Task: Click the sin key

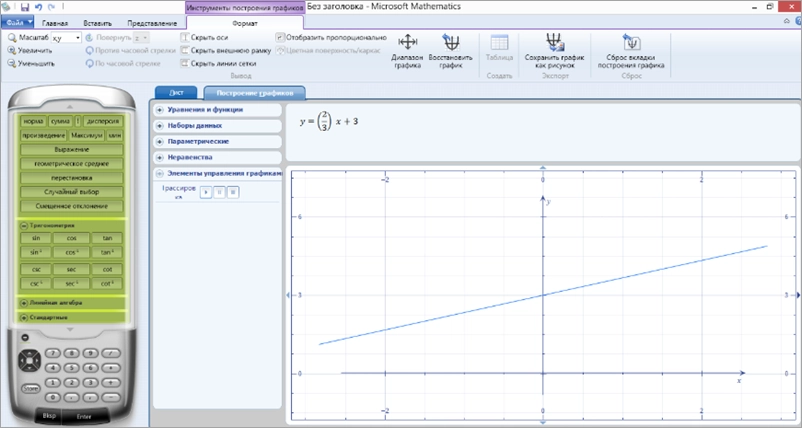Action: coord(36,238)
